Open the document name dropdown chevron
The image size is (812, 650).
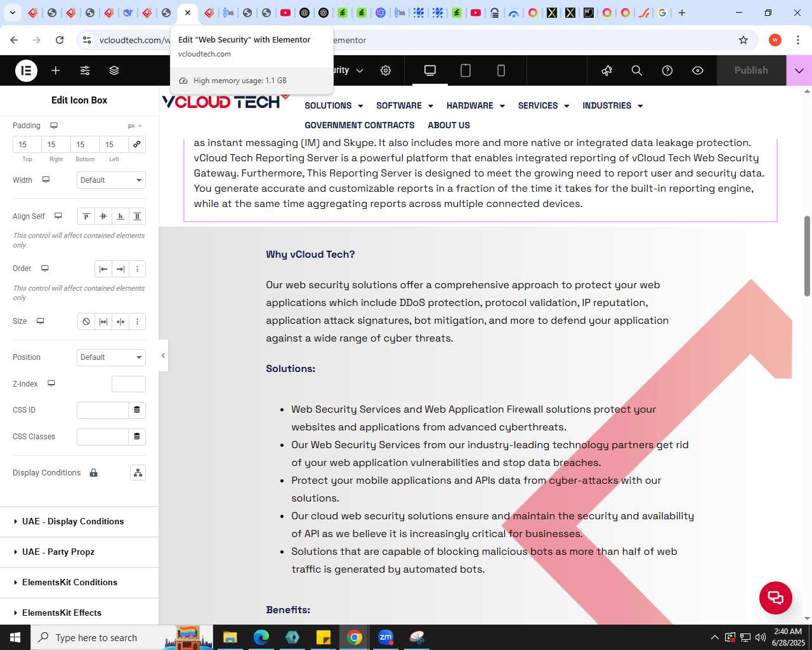click(360, 70)
